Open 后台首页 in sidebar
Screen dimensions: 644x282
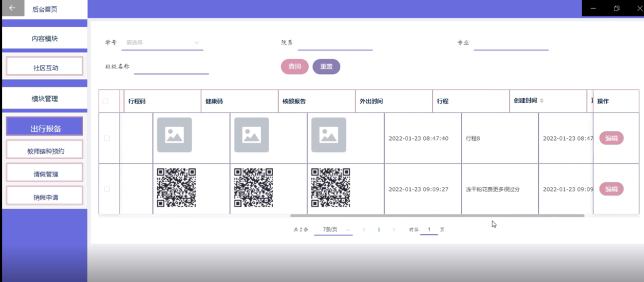pos(45,9)
